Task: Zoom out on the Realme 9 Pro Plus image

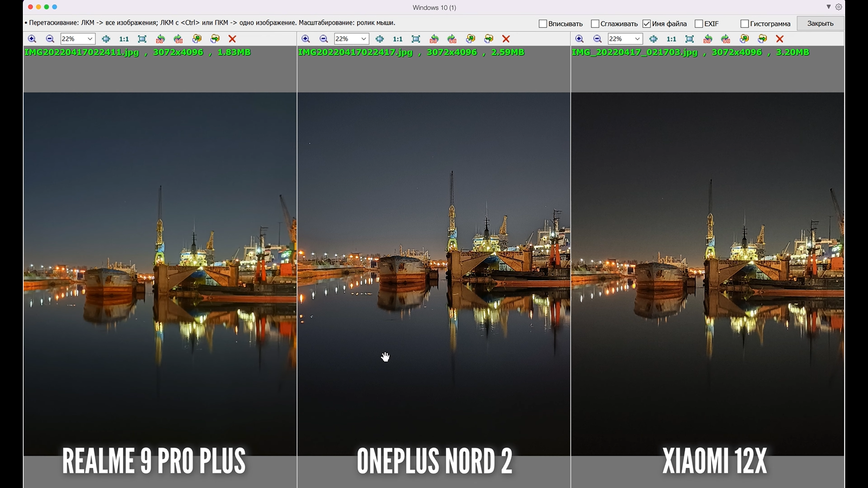Action: [50, 39]
